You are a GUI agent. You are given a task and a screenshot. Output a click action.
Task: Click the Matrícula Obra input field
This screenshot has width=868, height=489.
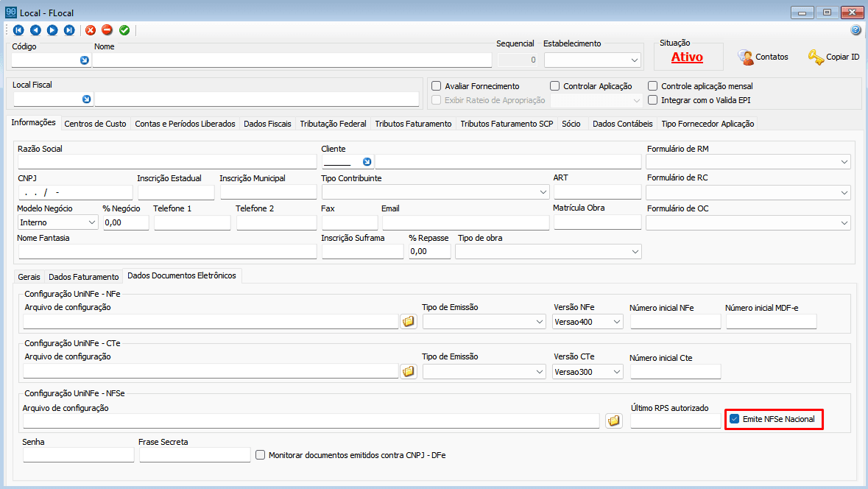pyautogui.click(x=597, y=222)
